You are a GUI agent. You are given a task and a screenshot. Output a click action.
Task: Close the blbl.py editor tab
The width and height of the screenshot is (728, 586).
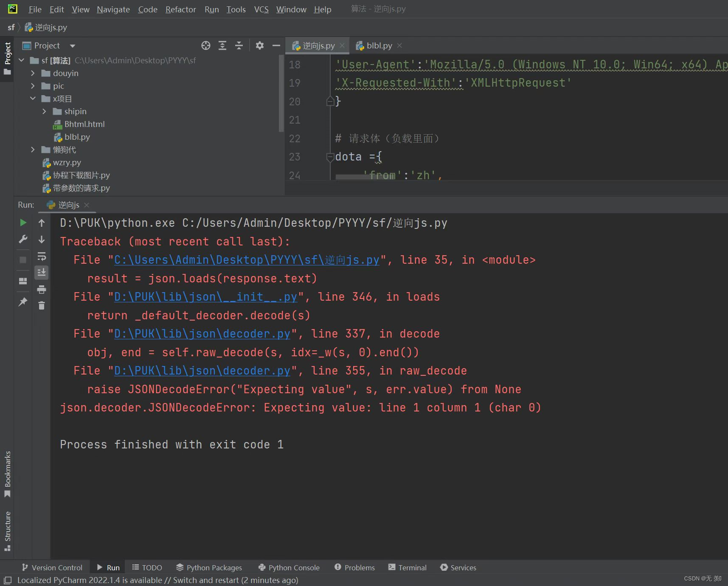click(x=399, y=45)
